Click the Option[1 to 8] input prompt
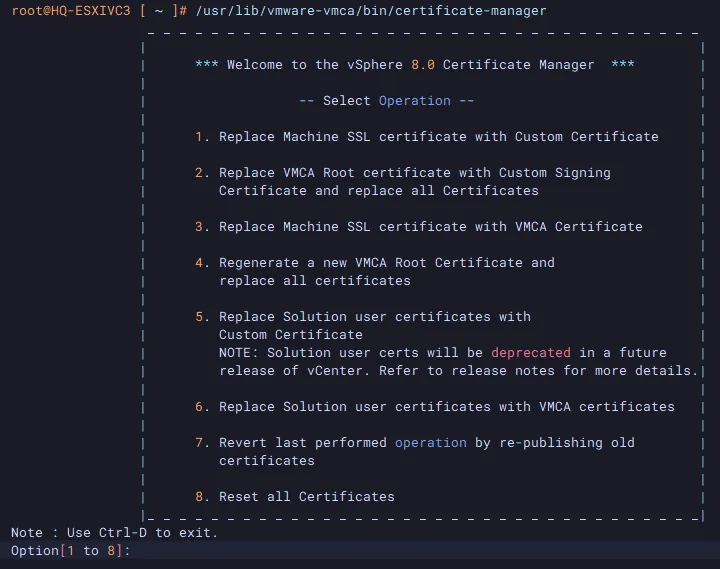The image size is (720, 569). pyautogui.click(x=71, y=550)
